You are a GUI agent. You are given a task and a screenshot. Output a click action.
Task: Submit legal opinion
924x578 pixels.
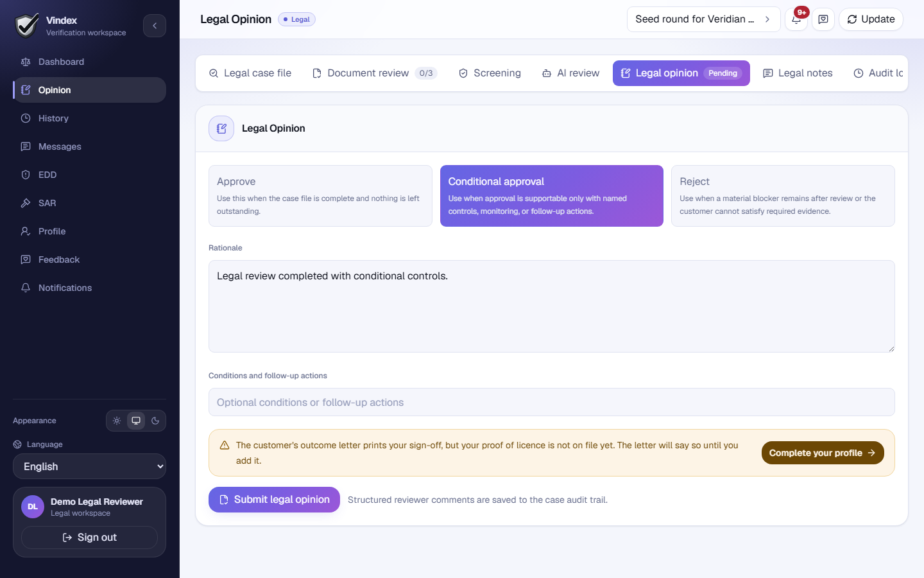274,500
